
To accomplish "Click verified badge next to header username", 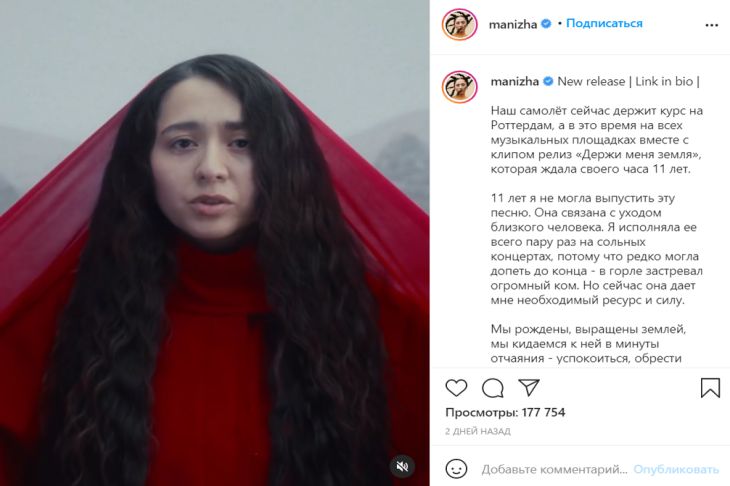I will click(x=547, y=24).
